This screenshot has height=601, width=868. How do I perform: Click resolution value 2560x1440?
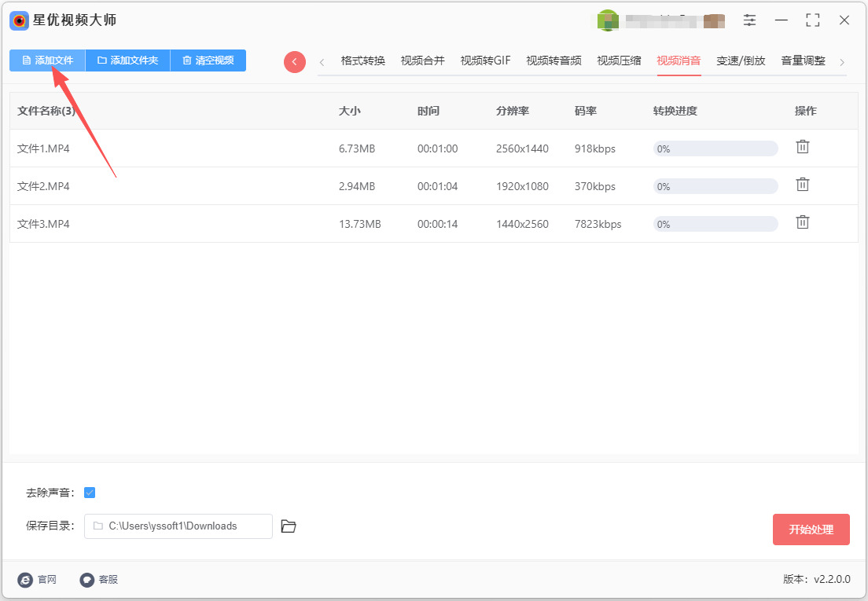(x=523, y=148)
